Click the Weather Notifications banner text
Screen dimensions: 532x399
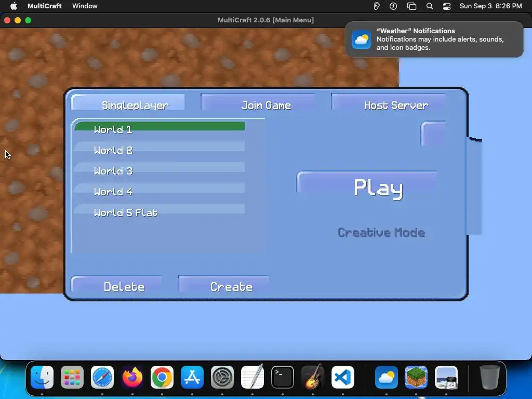440,39
